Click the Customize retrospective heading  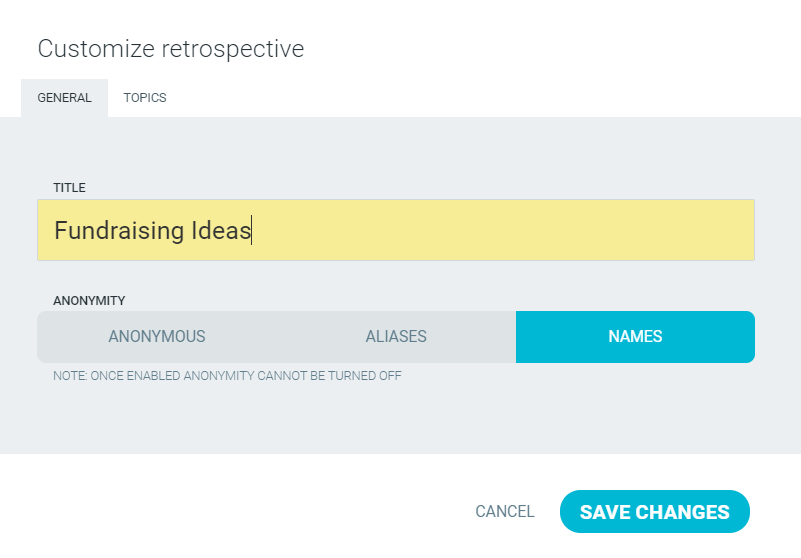click(171, 48)
